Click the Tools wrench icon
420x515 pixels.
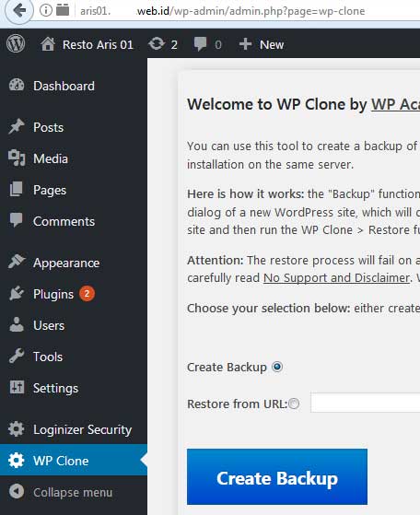(x=17, y=356)
